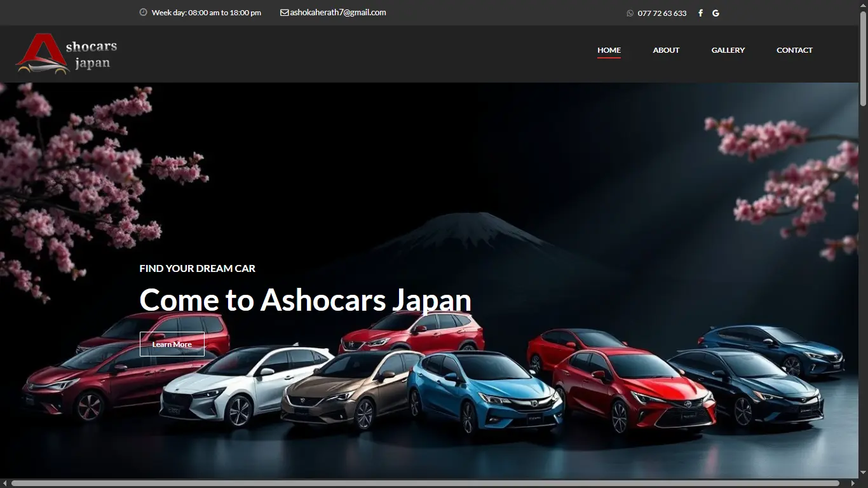
Task: Click the up arrow on the vertical scrollbar
Action: coord(863,5)
